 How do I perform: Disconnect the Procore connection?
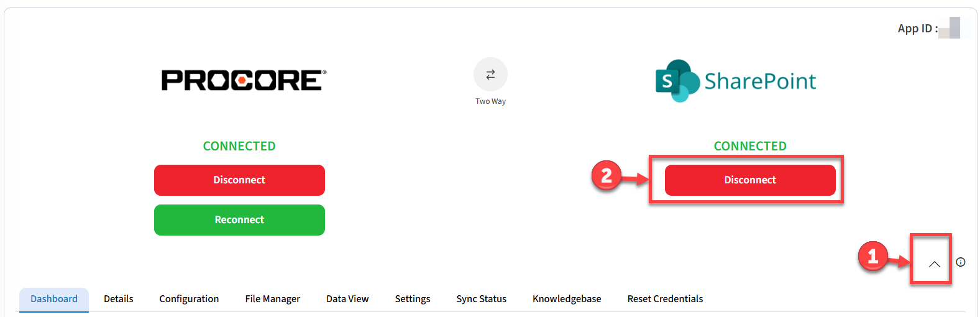pyautogui.click(x=239, y=180)
